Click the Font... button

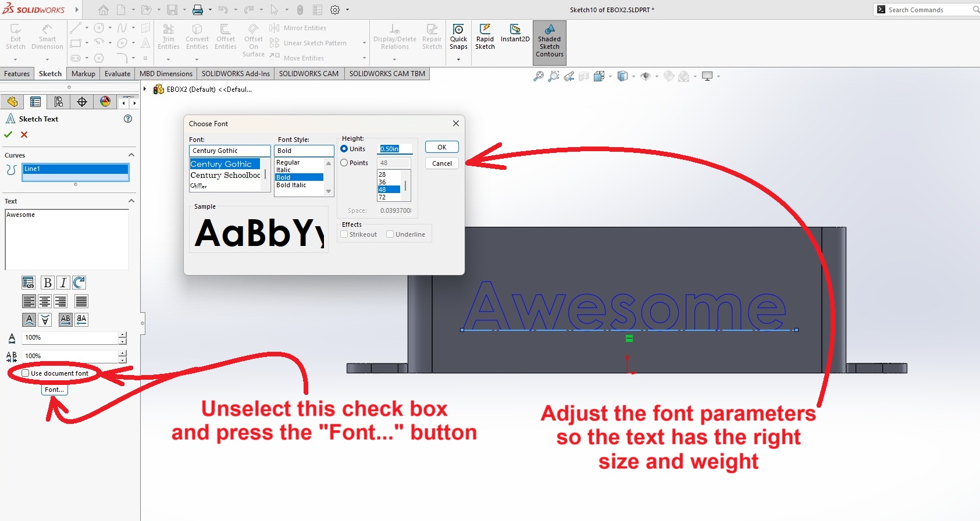coord(55,390)
